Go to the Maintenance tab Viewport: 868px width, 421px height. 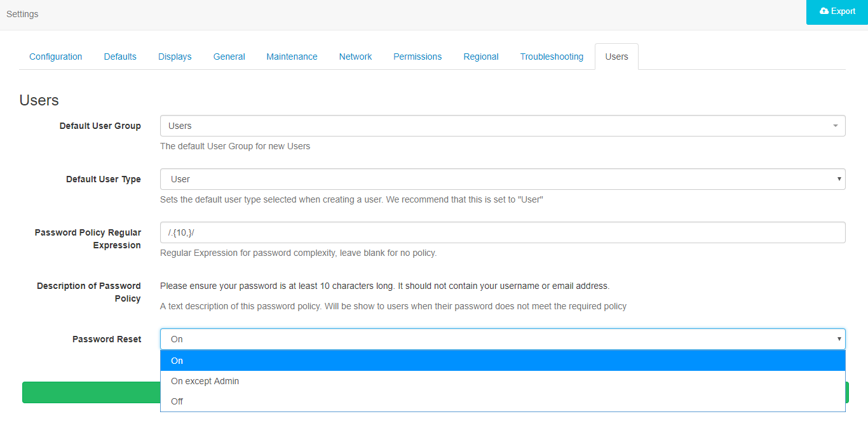click(292, 57)
